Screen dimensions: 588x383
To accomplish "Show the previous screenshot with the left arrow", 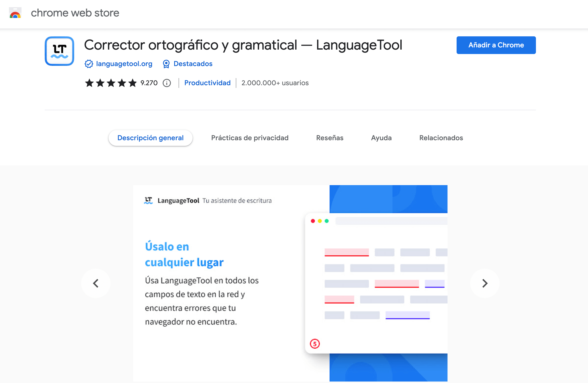I will (x=96, y=283).
